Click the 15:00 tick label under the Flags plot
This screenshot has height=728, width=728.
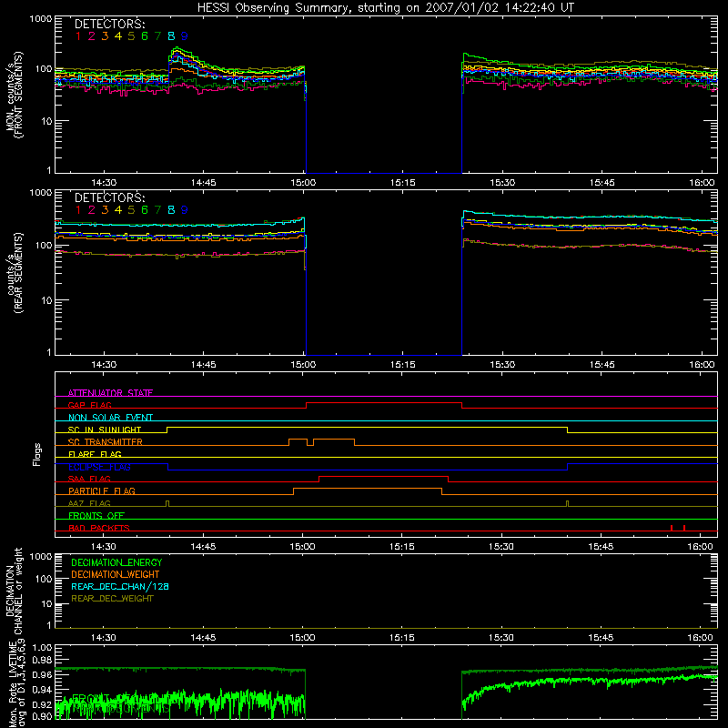(x=302, y=547)
